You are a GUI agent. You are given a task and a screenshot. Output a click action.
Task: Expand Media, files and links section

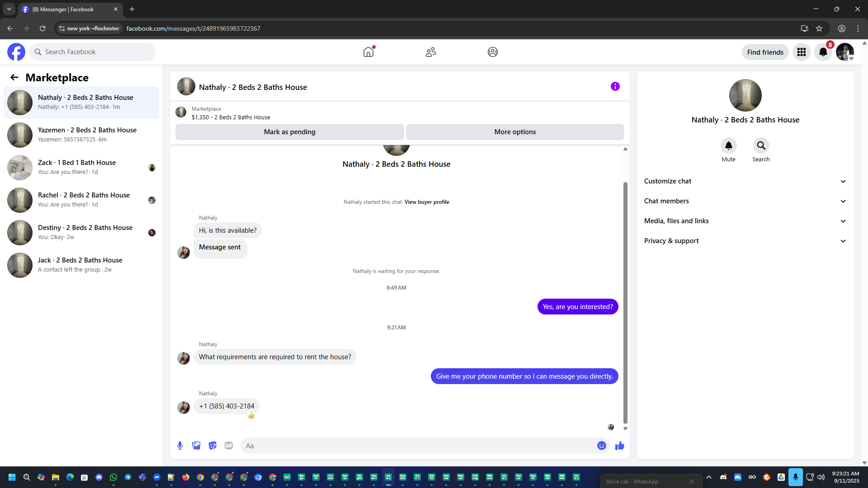pyautogui.click(x=745, y=221)
